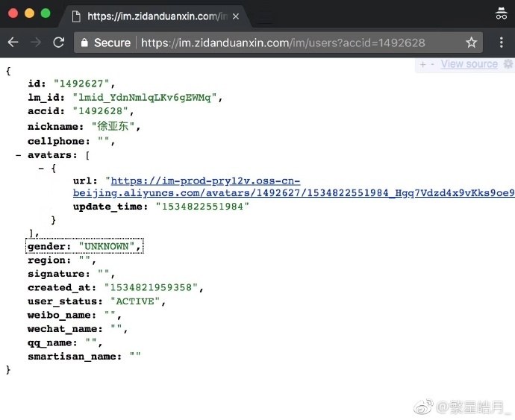Click the page icon on the tab

coord(76,16)
